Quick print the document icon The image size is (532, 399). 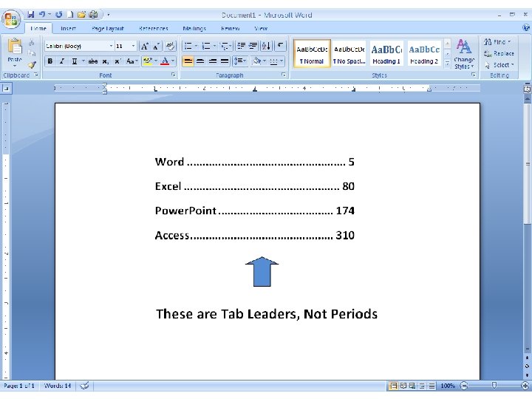pos(93,15)
